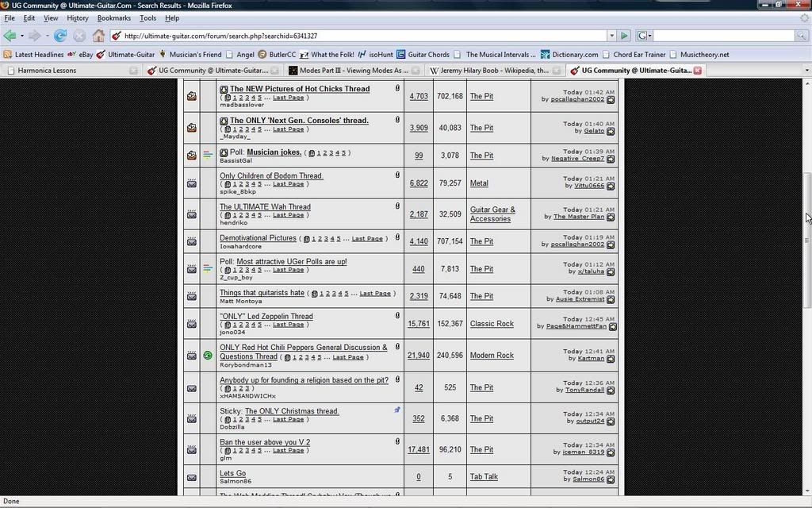Image resolution: width=812 pixels, height=508 pixels.
Task: Go to the Modern Rock forum link
Action: tap(492, 355)
